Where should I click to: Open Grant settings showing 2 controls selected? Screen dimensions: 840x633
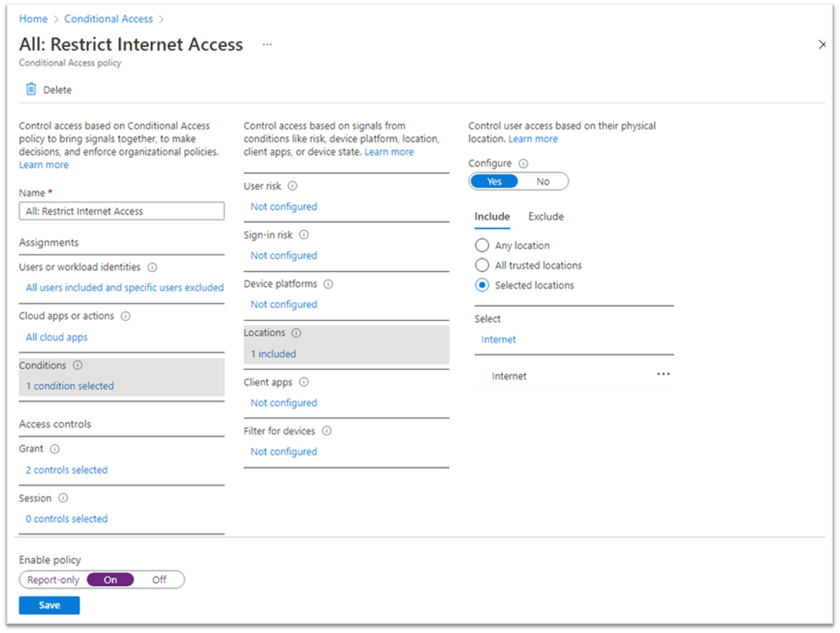click(x=67, y=470)
